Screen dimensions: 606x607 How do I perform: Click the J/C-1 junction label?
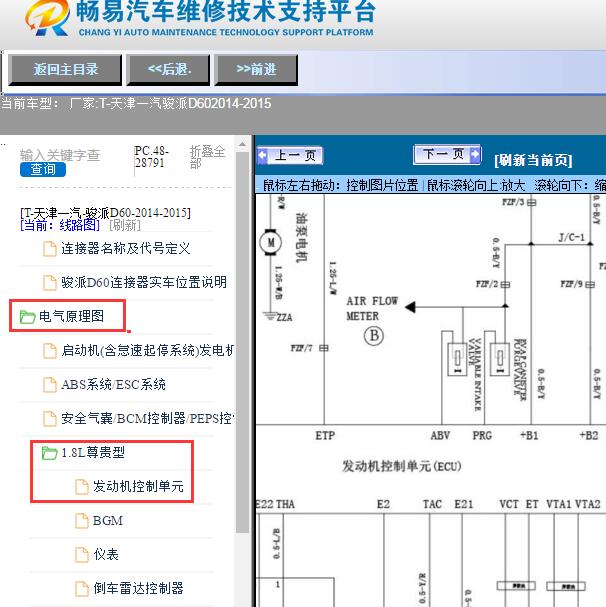pos(572,237)
